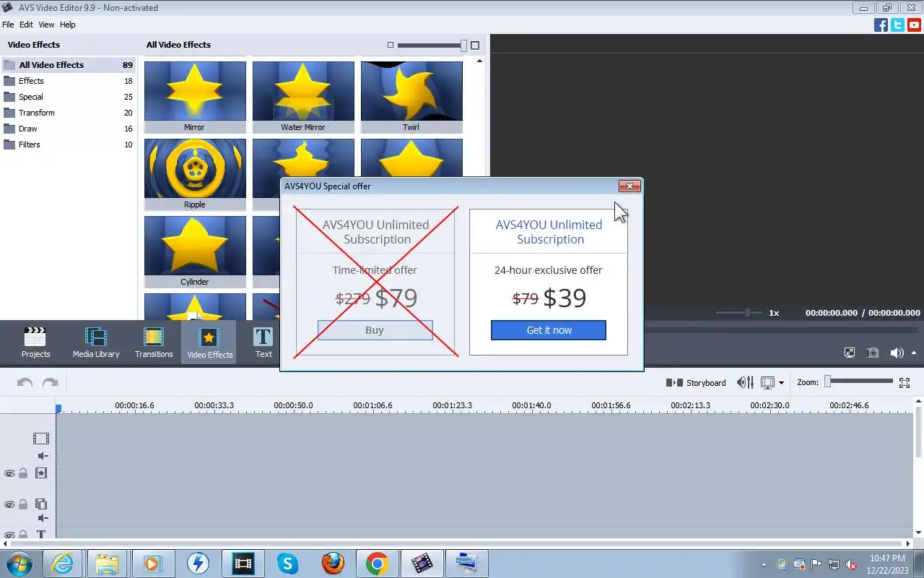Select the Transform folder
Viewport: 924px width, 578px height.
click(68, 113)
